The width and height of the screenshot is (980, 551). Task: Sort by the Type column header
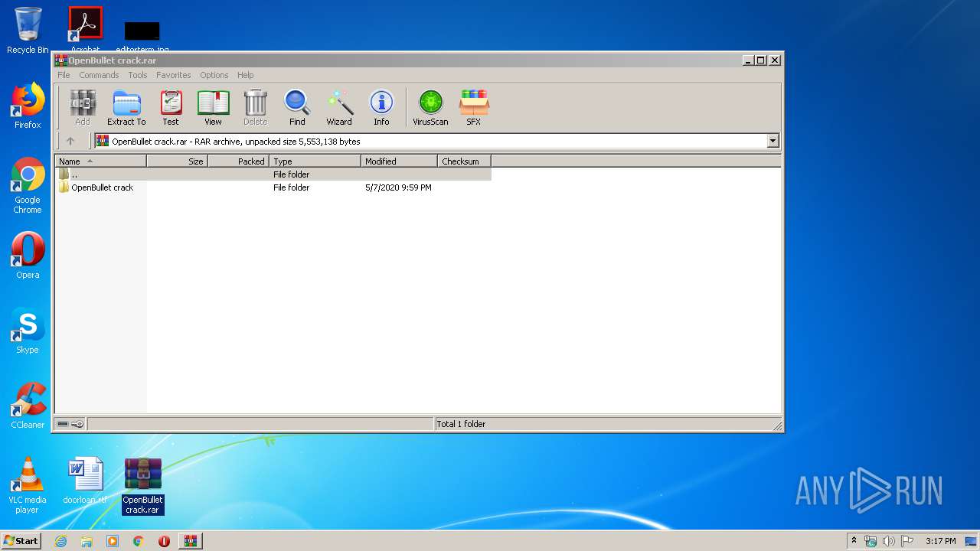315,161
